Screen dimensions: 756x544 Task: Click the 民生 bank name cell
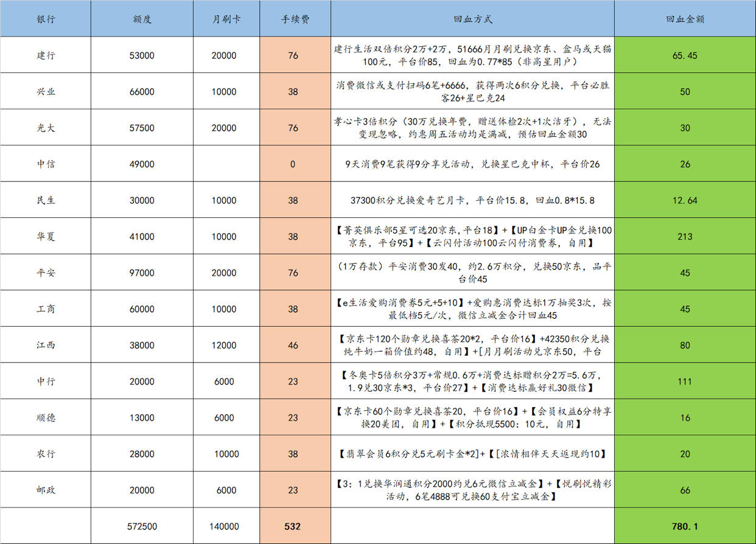tap(46, 200)
